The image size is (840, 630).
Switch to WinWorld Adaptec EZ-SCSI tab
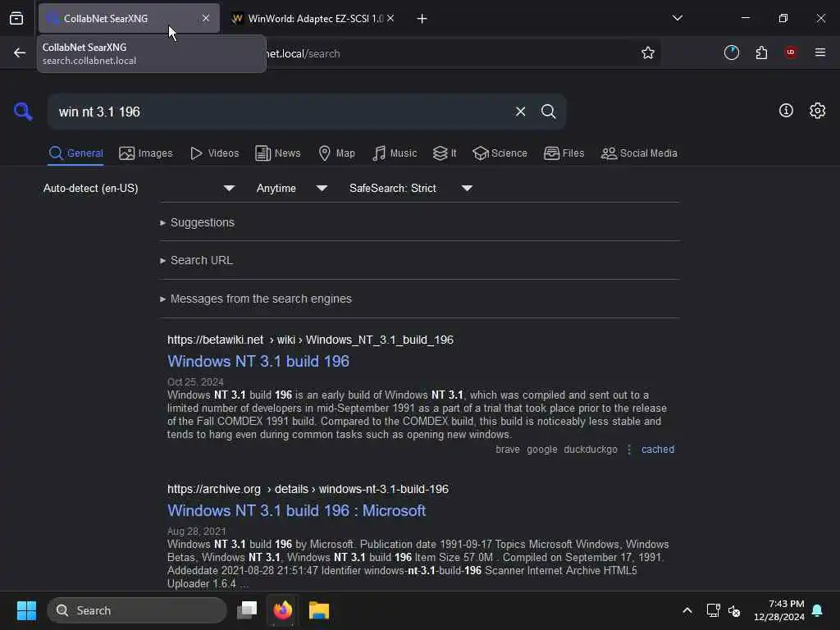tap(311, 18)
